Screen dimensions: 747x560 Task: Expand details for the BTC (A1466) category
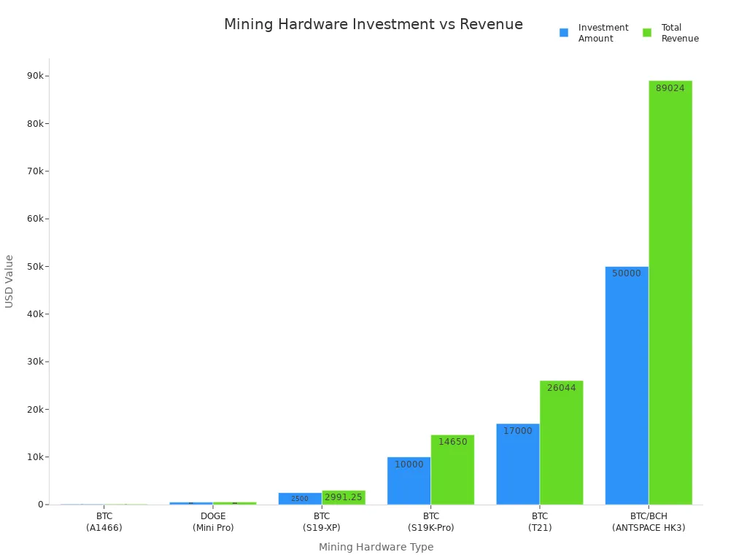pos(104,521)
